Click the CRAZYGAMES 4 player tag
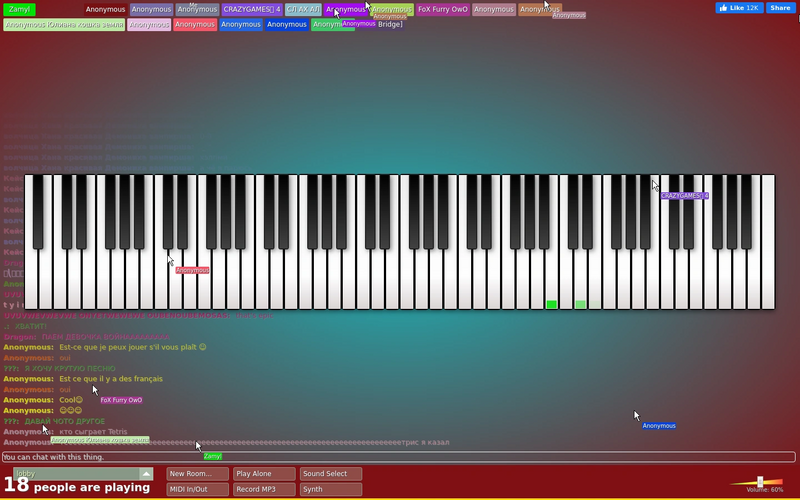800x500 pixels. tap(252, 9)
